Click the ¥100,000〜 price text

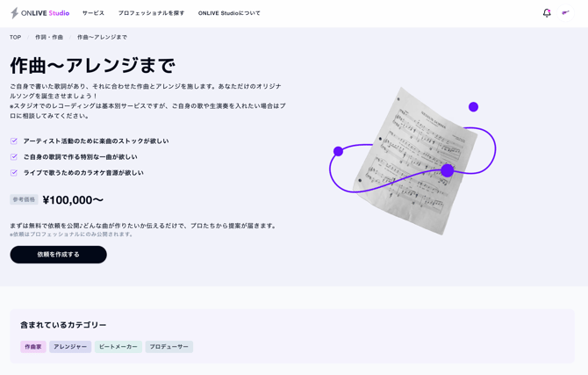[x=73, y=200]
